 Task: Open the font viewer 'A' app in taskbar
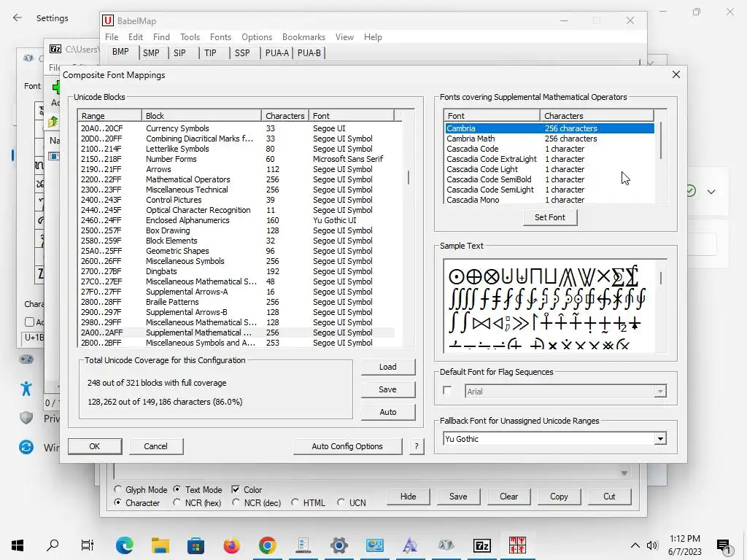(x=410, y=545)
